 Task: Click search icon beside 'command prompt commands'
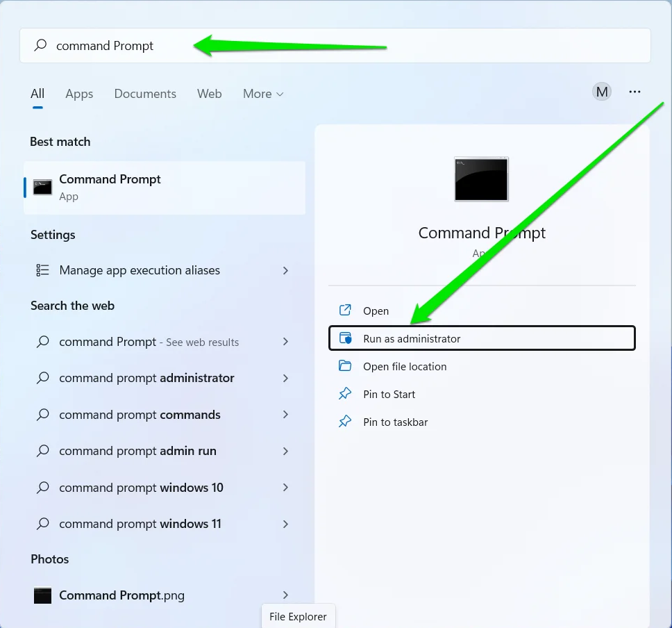42,414
